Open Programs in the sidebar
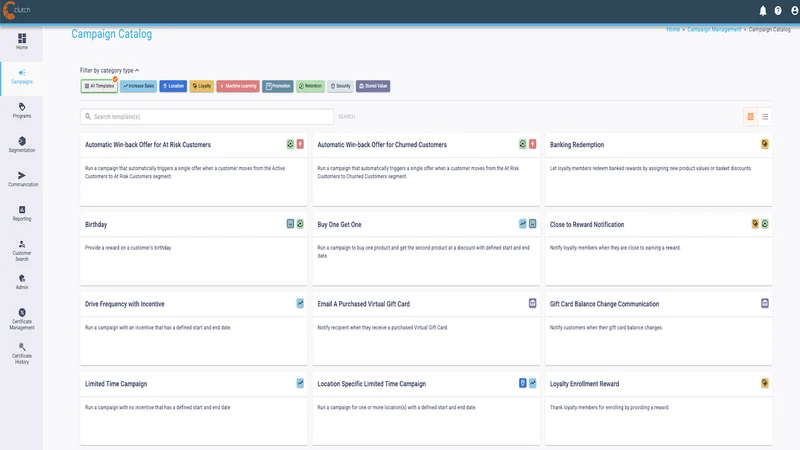The image size is (800, 450). pyautogui.click(x=22, y=110)
